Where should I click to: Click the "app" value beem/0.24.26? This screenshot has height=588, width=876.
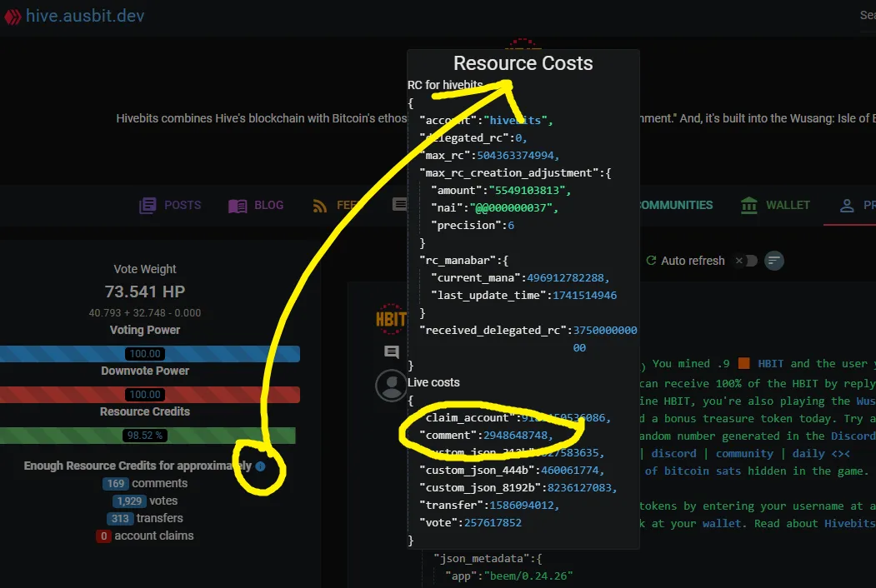click(x=528, y=576)
